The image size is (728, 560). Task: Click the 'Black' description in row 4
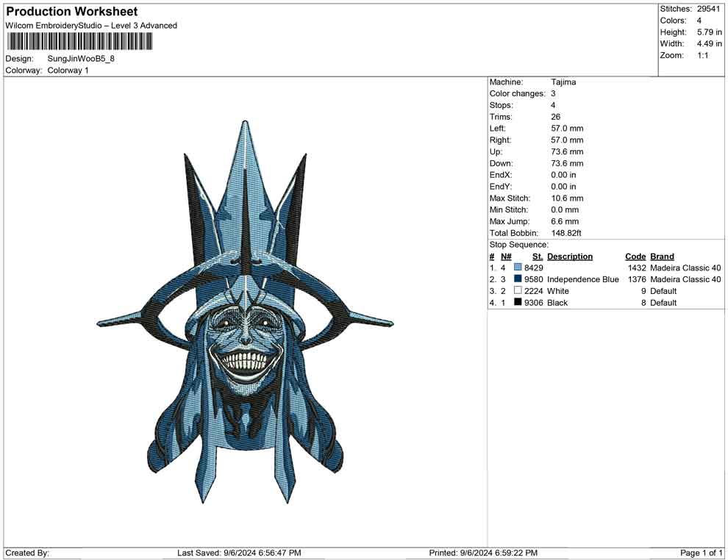point(557,302)
